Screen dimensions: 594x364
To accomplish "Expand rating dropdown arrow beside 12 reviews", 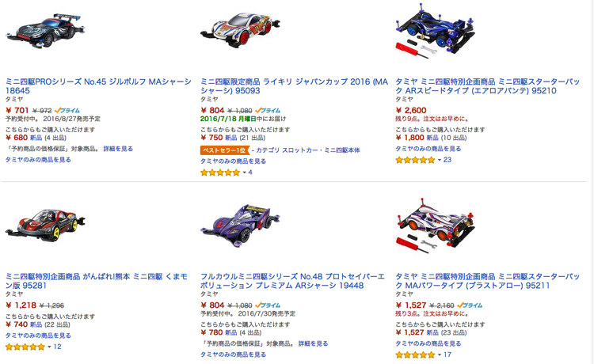I will [x=49, y=347].
